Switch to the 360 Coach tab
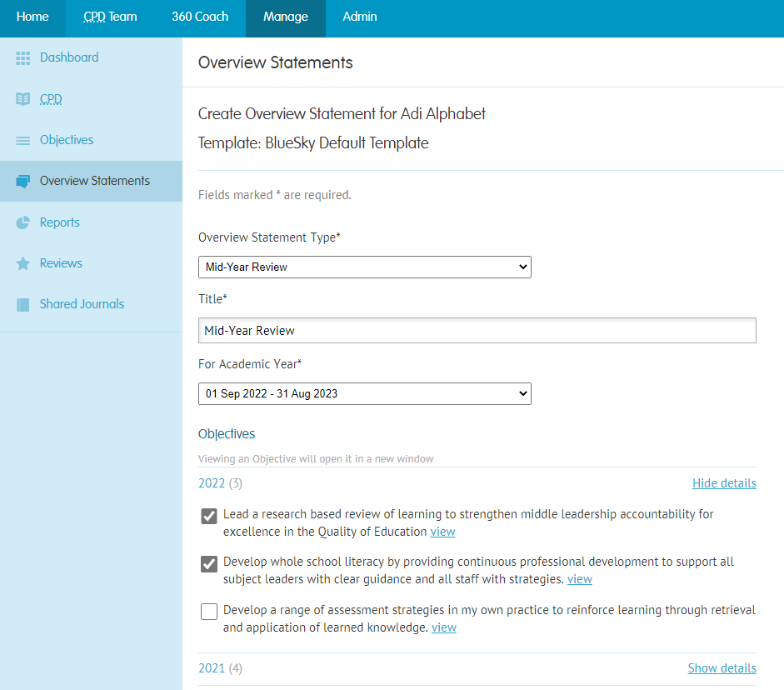 (200, 17)
